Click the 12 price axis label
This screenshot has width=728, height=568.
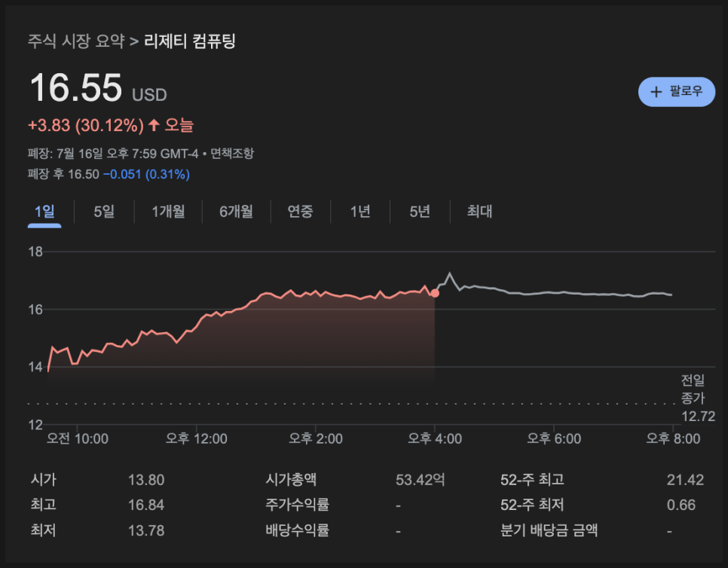tap(35, 425)
